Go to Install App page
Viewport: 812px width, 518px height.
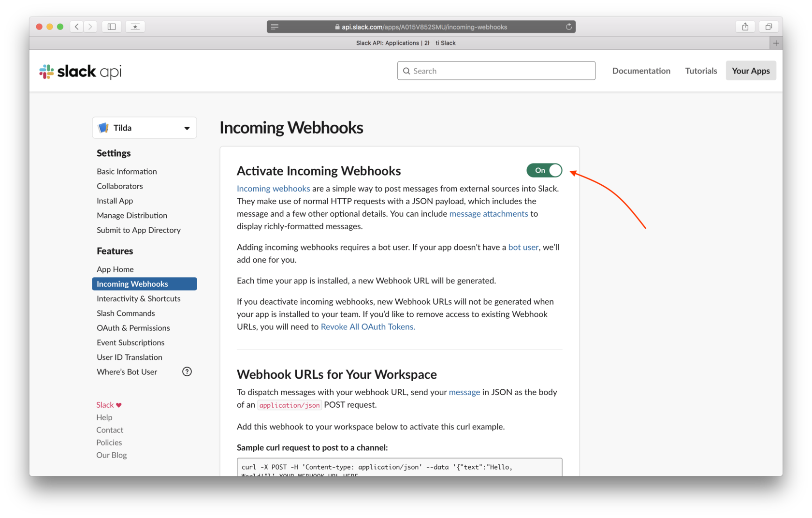pos(115,201)
